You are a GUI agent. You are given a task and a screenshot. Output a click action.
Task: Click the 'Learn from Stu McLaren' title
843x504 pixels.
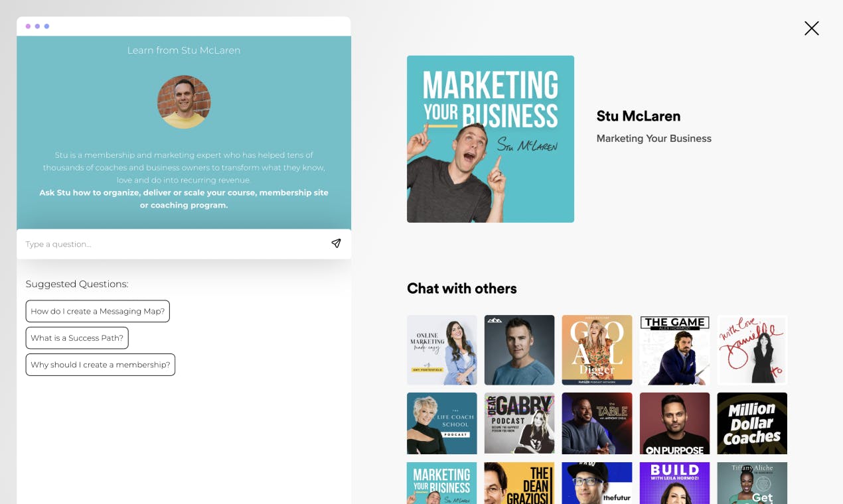(x=184, y=50)
